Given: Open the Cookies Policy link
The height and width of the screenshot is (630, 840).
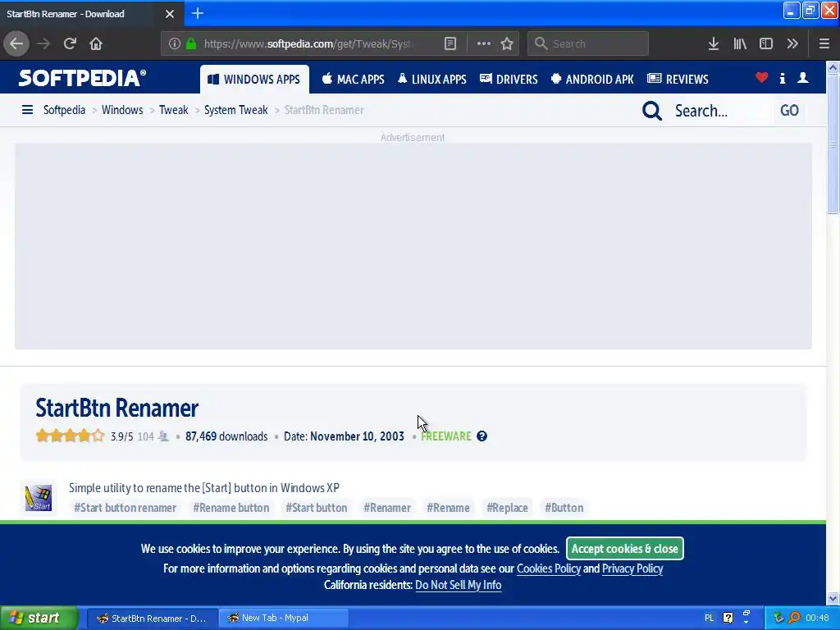Looking at the screenshot, I should click(548, 568).
